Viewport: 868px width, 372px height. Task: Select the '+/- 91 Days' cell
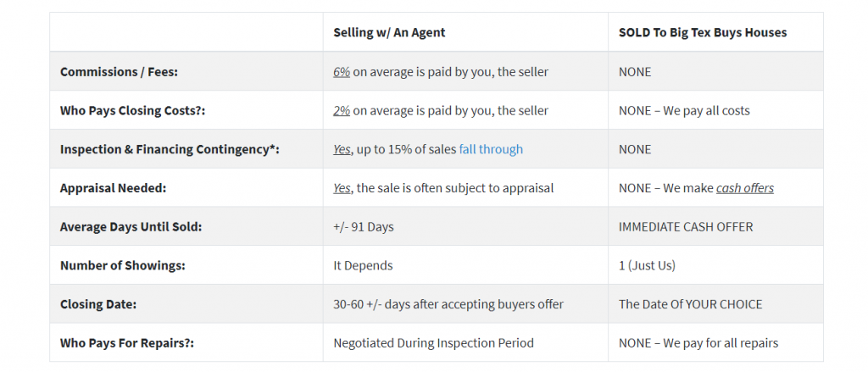pos(363,227)
